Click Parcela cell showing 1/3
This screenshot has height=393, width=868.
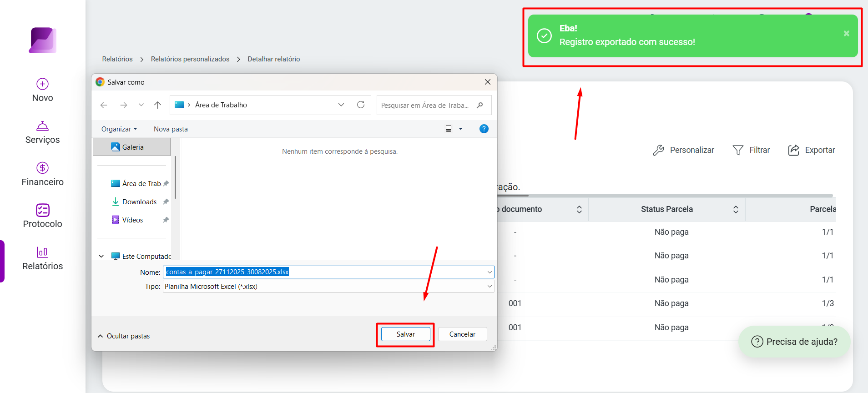[828, 303]
